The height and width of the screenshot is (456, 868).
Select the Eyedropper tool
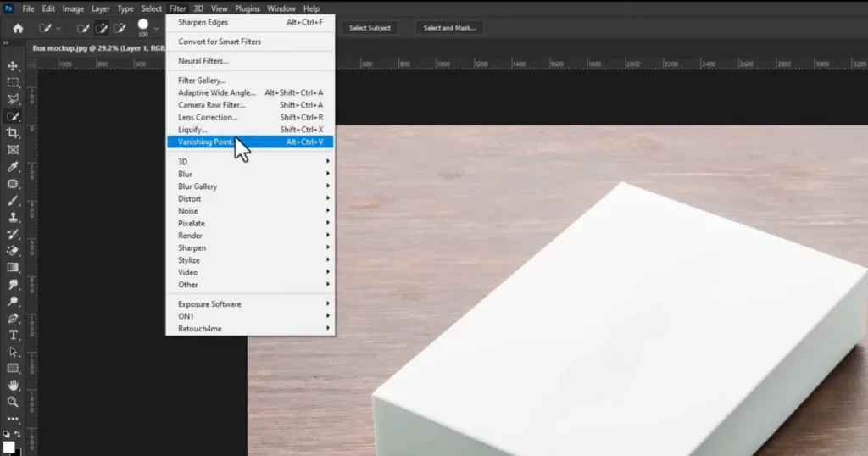point(13,167)
